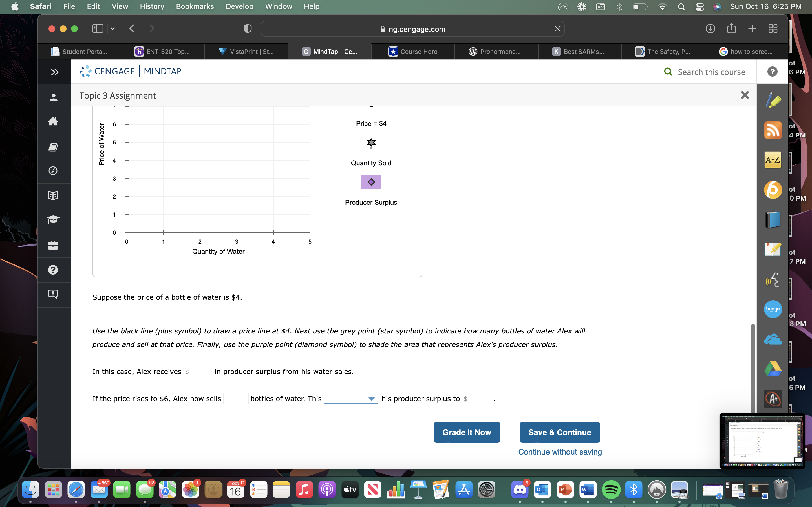Select the grey star Quantity Sold point
The height and width of the screenshot is (507, 812).
(x=371, y=143)
